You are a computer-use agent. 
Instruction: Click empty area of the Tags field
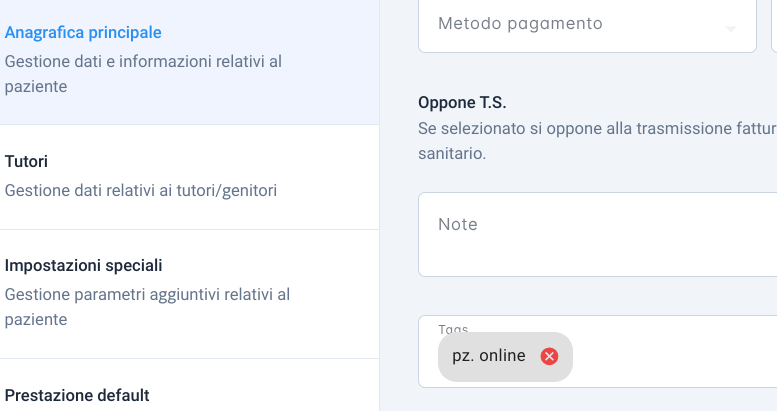674,357
